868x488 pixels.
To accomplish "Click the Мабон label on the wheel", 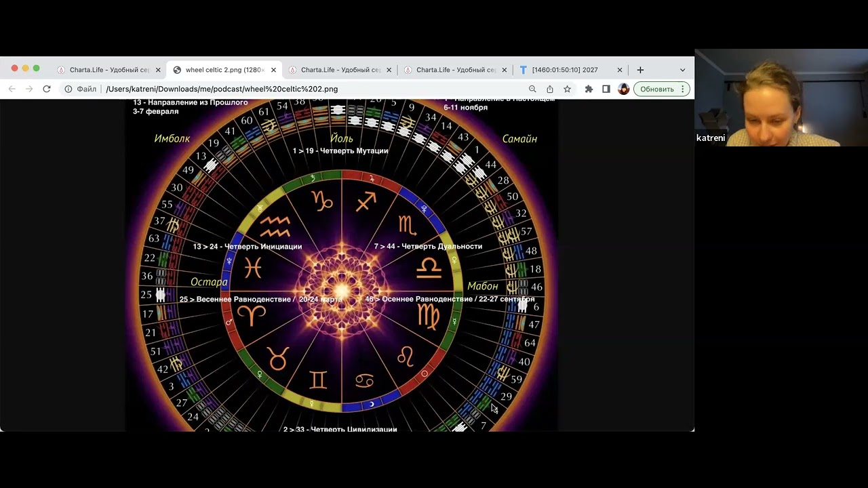I will coord(483,286).
